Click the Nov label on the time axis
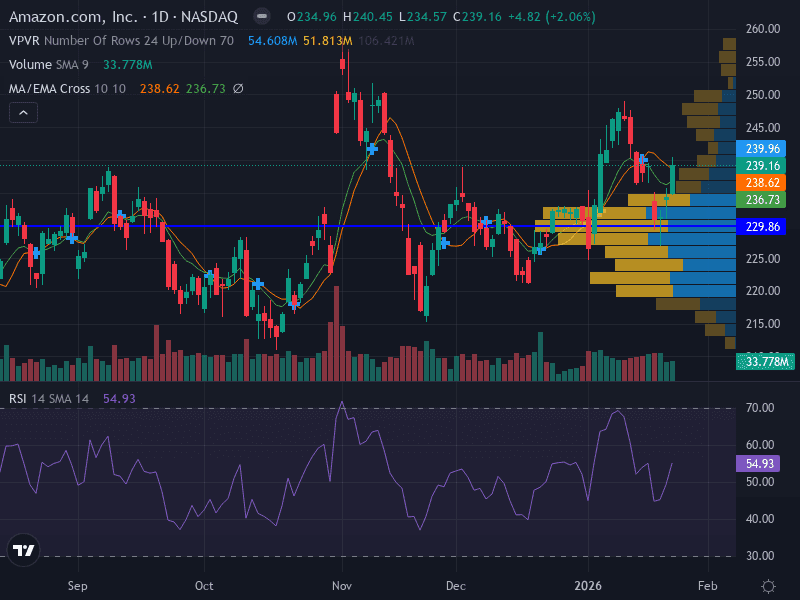Image resolution: width=800 pixels, height=600 pixels. (x=342, y=586)
